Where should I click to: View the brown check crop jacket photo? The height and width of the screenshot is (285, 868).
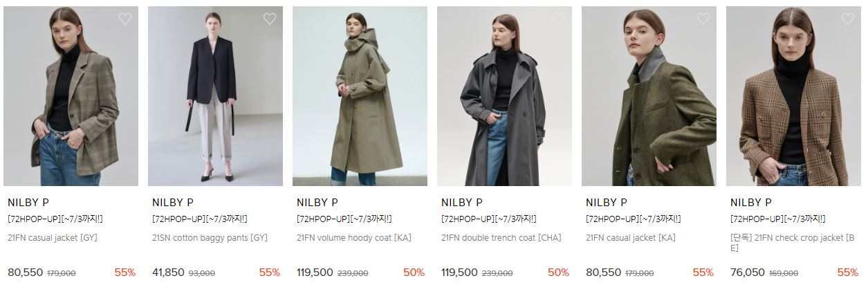pyautogui.click(x=793, y=96)
